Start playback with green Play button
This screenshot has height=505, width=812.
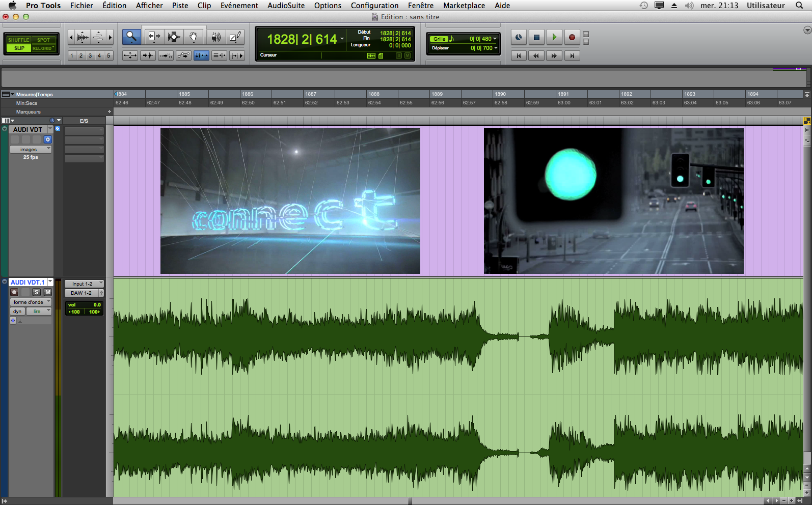click(x=554, y=37)
